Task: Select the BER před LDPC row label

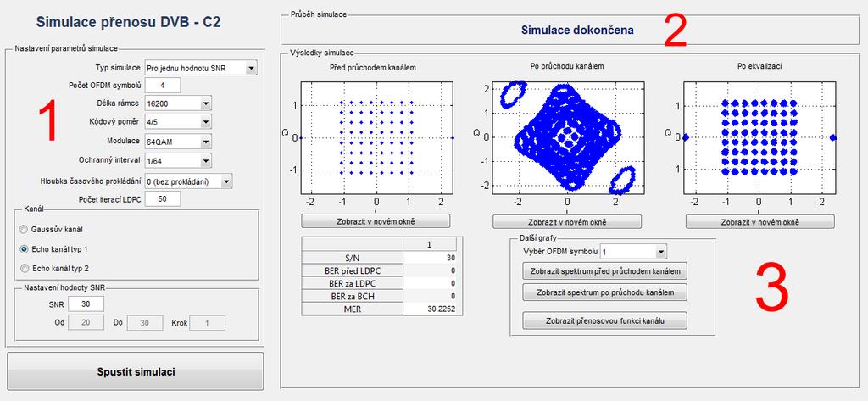Action: (x=353, y=270)
